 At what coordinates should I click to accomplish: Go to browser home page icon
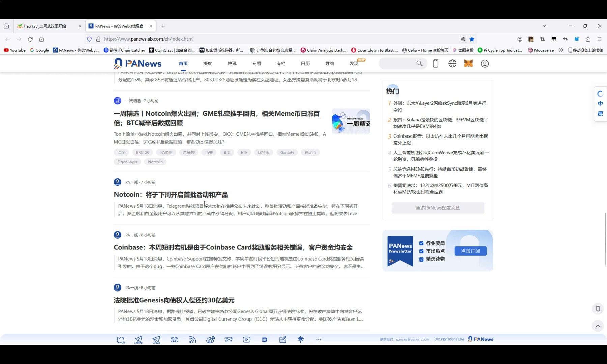[41, 39]
